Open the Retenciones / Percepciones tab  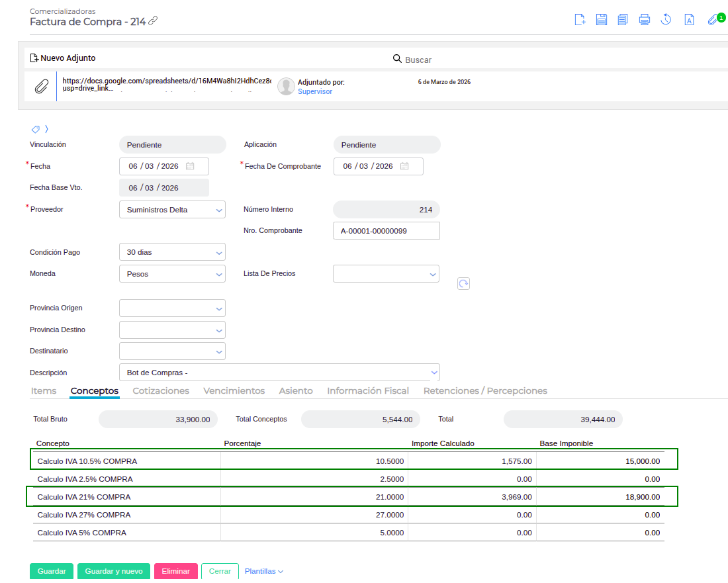coord(485,391)
